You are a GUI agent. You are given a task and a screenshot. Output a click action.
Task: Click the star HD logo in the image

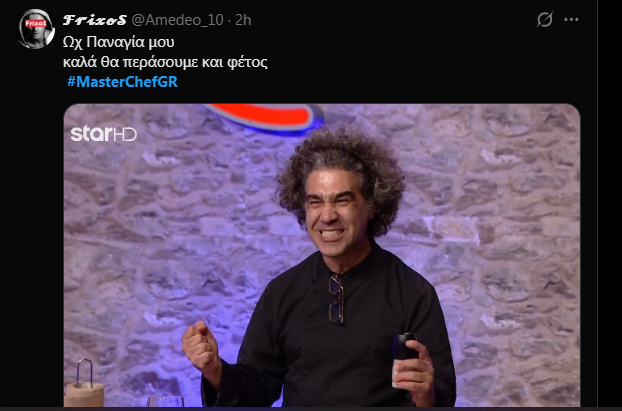point(104,134)
